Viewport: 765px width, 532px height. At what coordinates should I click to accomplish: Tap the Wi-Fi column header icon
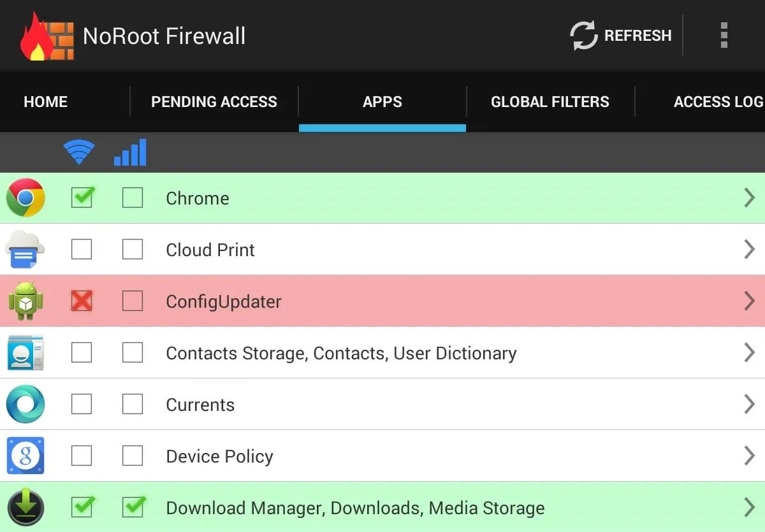pos(79,153)
